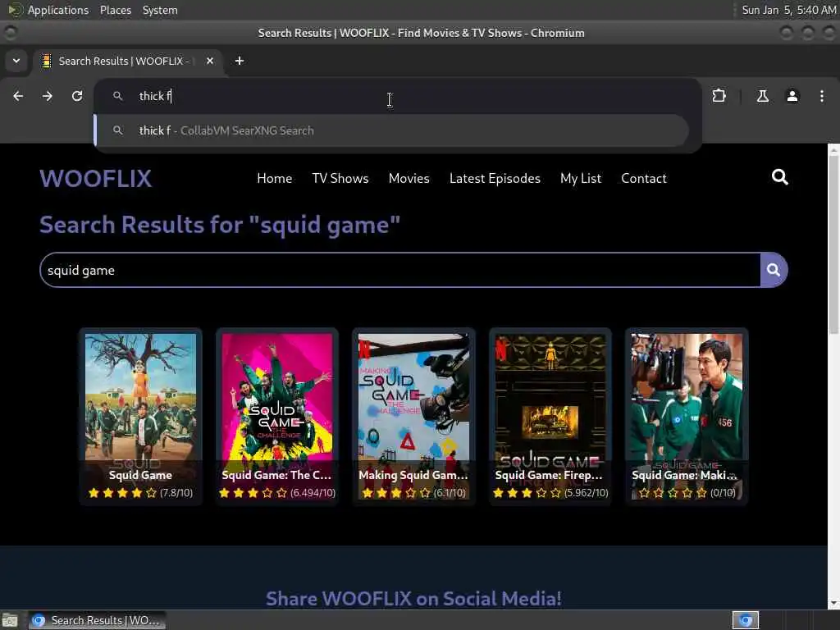
Task: Open the System menu
Action: pyautogui.click(x=160, y=10)
